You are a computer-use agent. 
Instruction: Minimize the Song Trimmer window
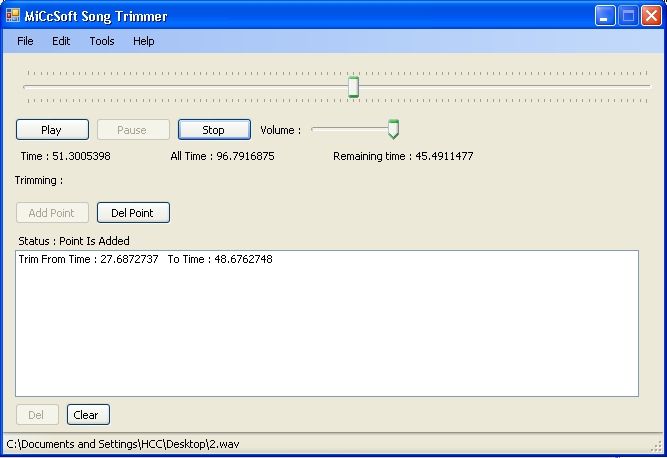point(604,16)
